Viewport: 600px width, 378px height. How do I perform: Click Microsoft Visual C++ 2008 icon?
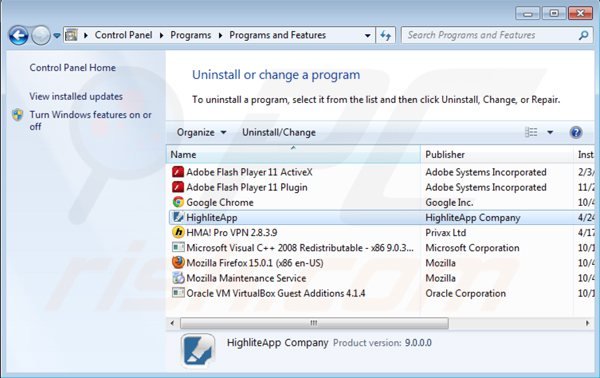178,248
